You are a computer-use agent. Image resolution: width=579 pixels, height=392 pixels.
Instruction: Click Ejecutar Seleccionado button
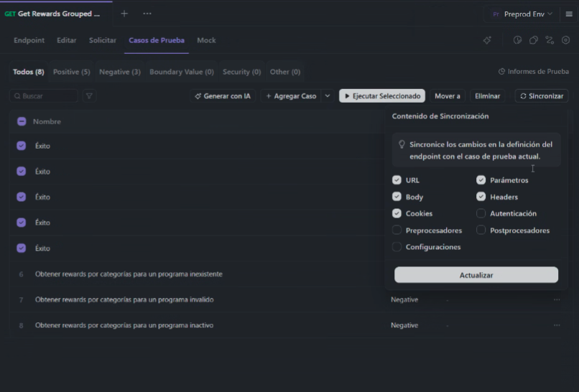tap(382, 95)
